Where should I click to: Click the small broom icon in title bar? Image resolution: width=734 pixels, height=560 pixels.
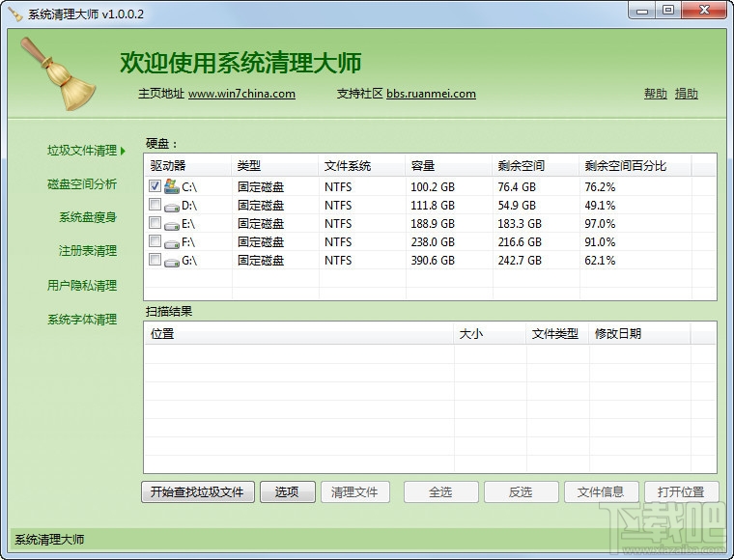[x=15, y=14]
